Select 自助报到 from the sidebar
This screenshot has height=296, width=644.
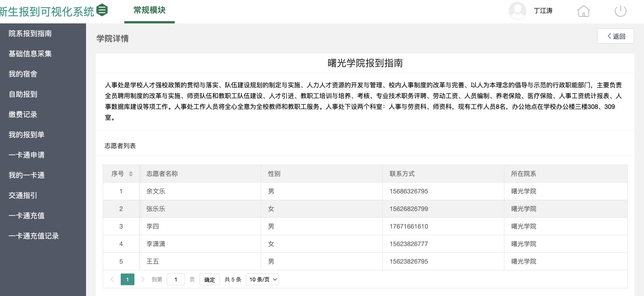click(23, 94)
